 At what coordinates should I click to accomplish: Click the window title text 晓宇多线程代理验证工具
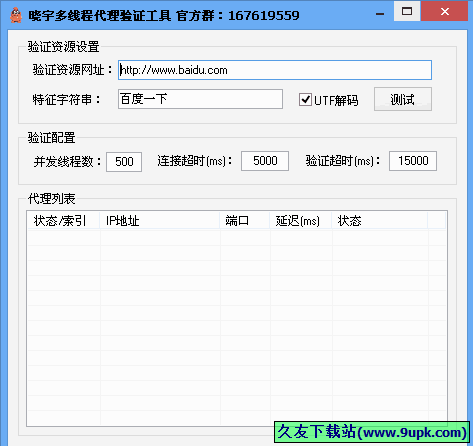[100, 16]
